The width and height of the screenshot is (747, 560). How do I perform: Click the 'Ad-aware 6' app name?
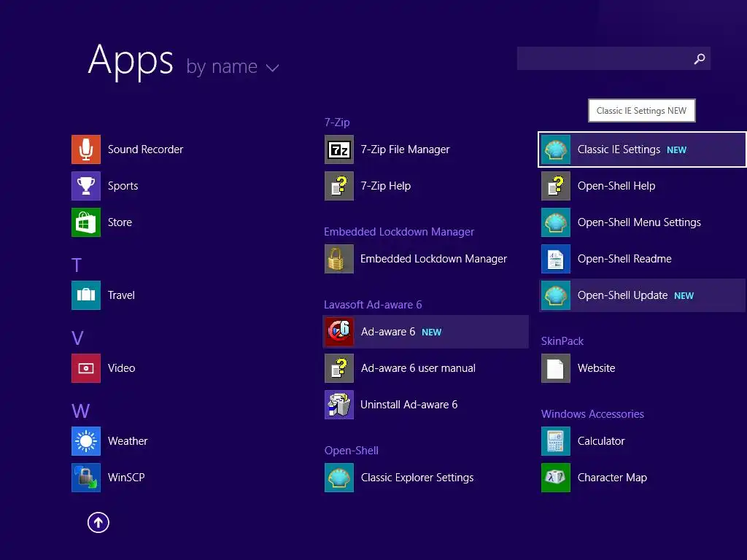[x=388, y=332]
